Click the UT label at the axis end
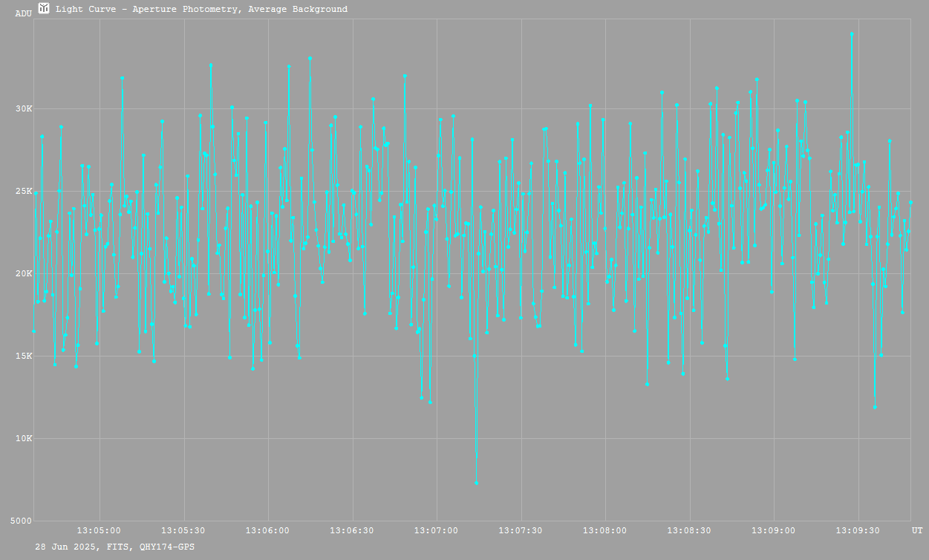This screenshot has width=929, height=560. [x=916, y=531]
